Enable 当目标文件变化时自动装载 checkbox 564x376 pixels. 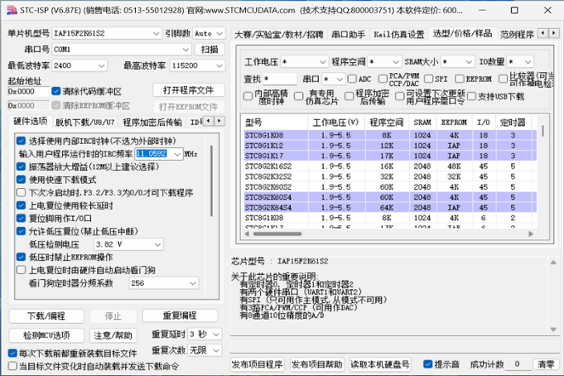tap(13, 366)
